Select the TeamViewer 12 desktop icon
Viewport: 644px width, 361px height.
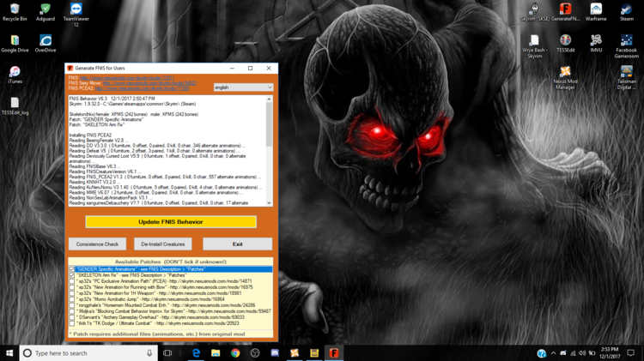(76, 15)
